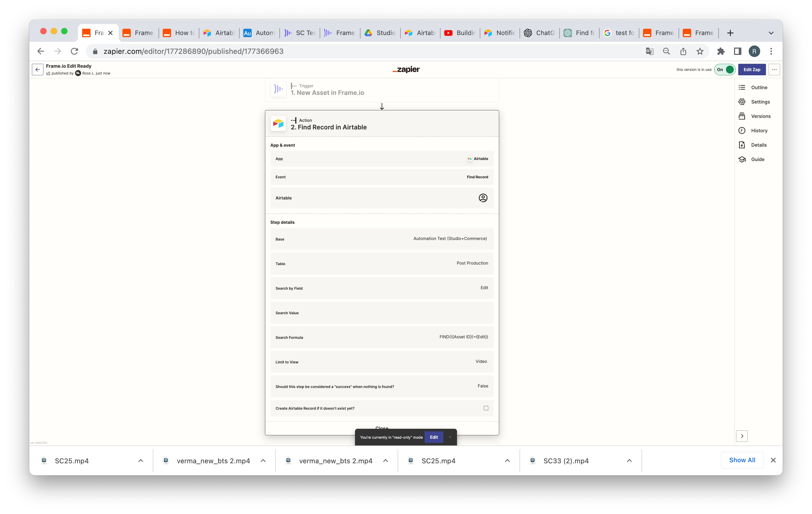
Task: Click the browser address bar URL
Action: click(x=193, y=51)
